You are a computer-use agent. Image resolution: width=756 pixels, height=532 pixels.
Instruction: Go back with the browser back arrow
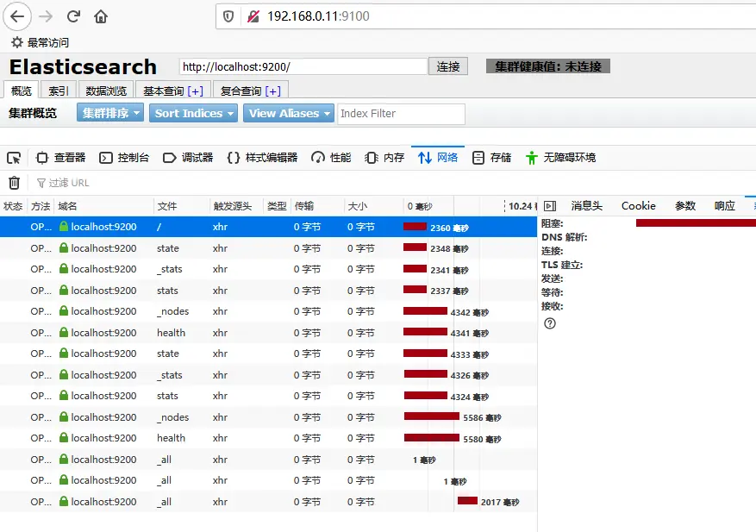(17, 16)
